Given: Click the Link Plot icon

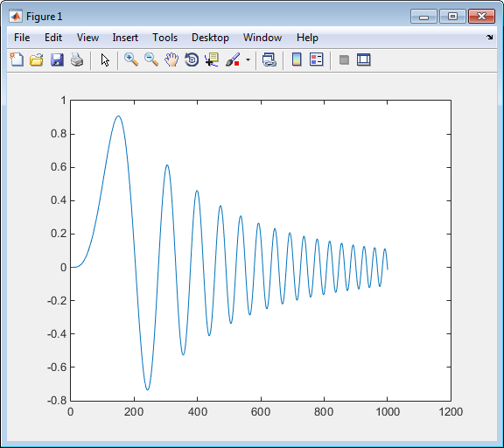Looking at the screenshot, I should (x=269, y=59).
